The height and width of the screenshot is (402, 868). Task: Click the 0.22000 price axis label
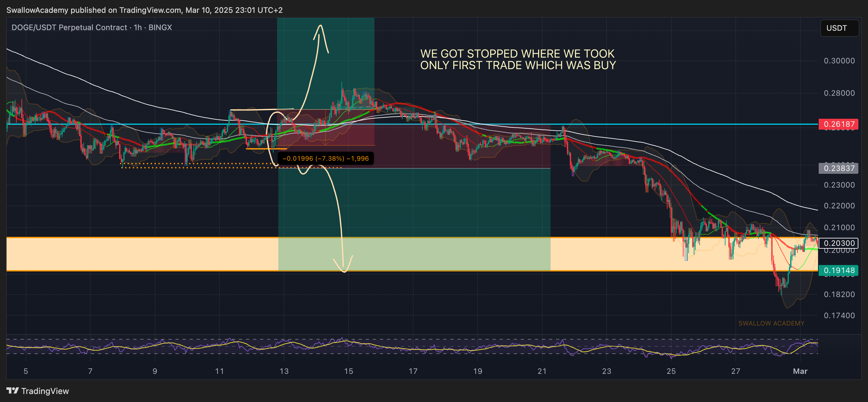839,206
